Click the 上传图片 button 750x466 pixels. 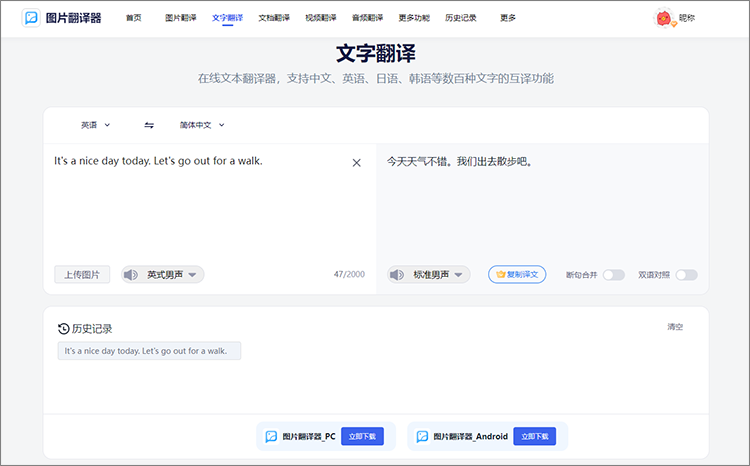pos(82,274)
